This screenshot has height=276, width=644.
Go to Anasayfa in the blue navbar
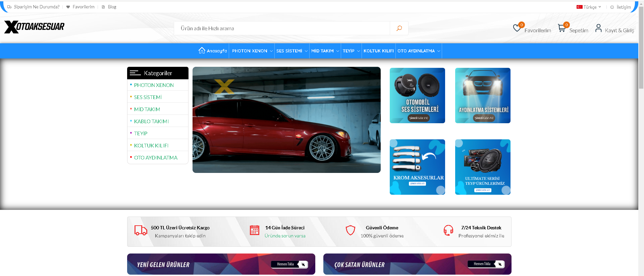coord(217,51)
